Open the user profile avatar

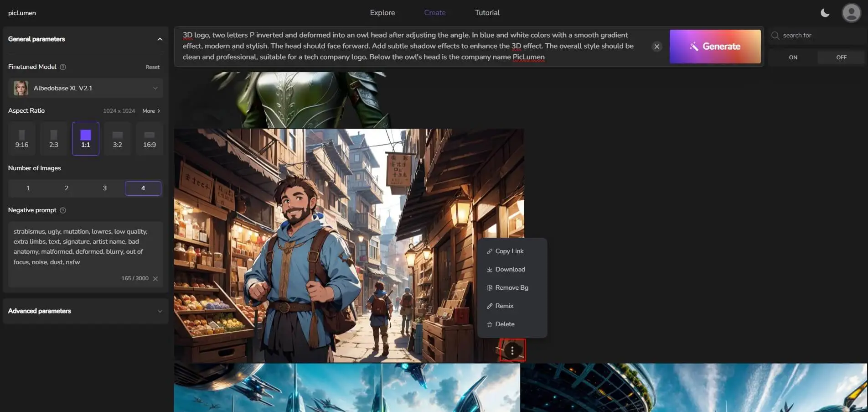[851, 13]
